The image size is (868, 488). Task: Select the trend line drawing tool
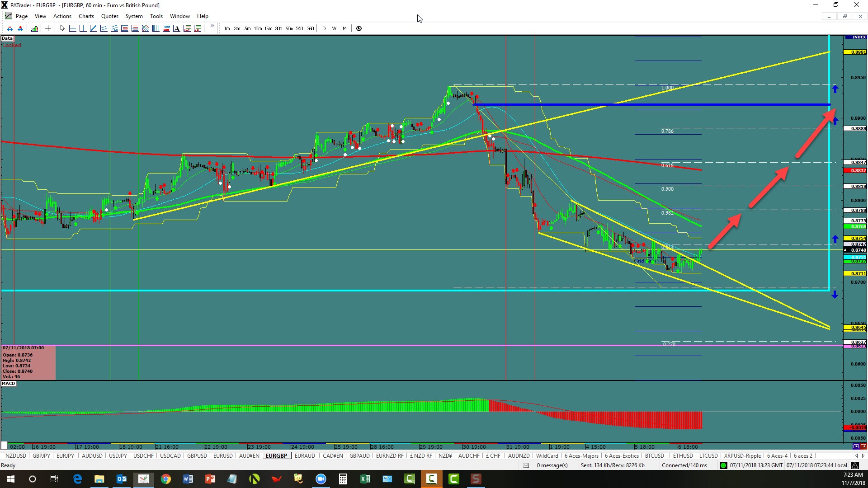pyautogui.click(x=93, y=28)
